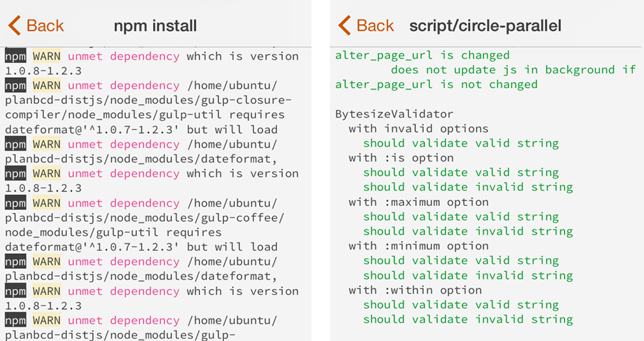Click the "with :maximum option" line
Image resolution: width=644 pixels, height=341 pixels.
coord(418,202)
